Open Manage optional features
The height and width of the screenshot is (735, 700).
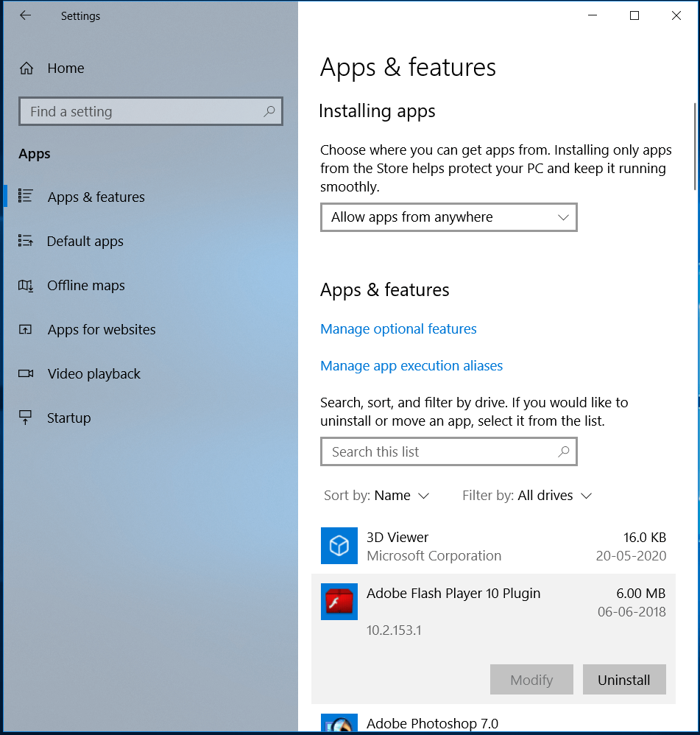[x=398, y=328]
